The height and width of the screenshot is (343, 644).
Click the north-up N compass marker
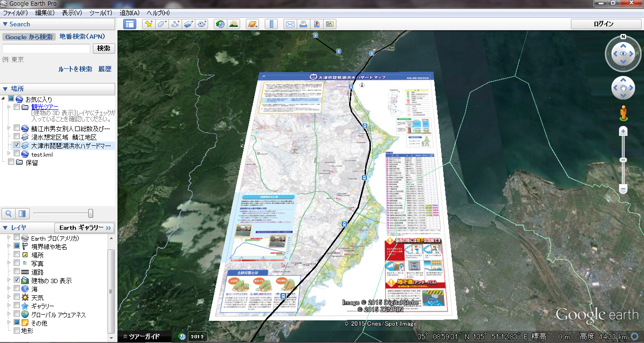pyautogui.click(x=623, y=36)
